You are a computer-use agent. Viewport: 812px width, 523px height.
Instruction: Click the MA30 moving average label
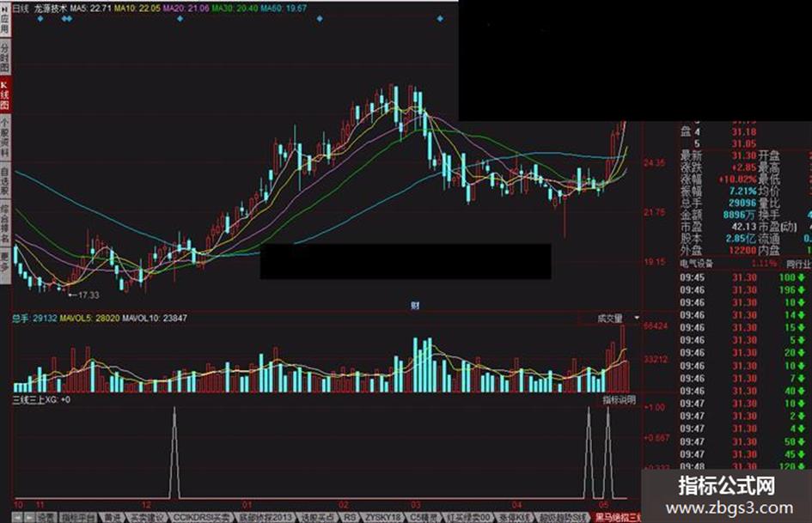(x=235, y=9)
